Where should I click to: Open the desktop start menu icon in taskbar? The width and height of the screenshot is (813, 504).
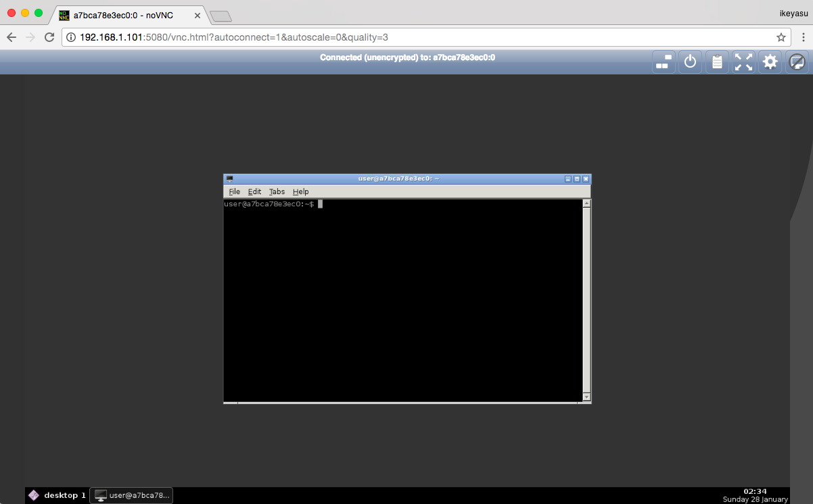[34, 495]
